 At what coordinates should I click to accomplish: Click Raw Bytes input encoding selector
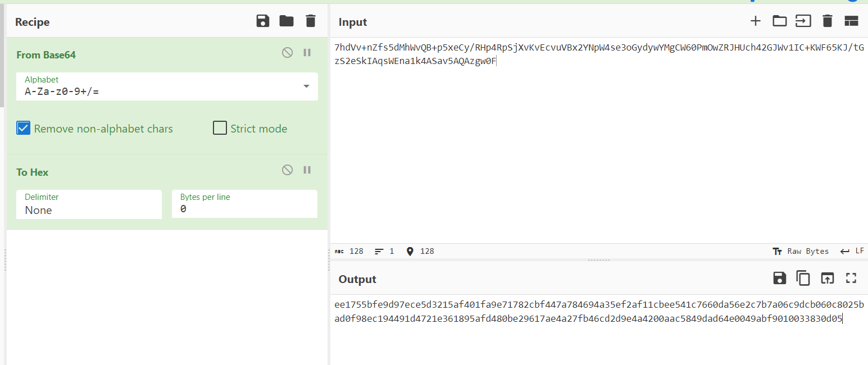tap(801, 251)
